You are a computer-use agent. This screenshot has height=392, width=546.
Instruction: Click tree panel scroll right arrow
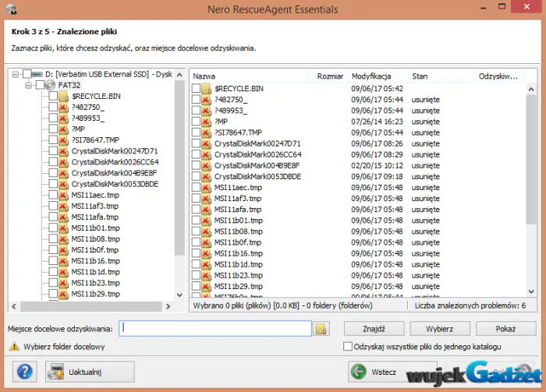(x=168, y=306)
